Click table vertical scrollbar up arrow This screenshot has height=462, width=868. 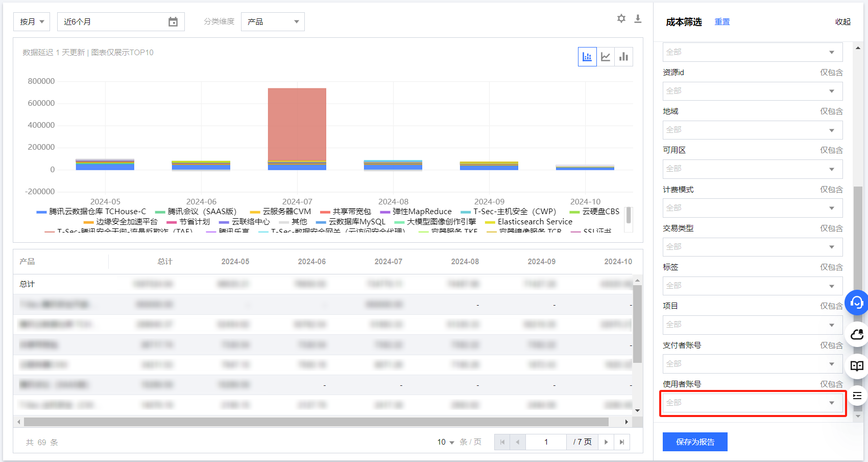tap(637, 281)
